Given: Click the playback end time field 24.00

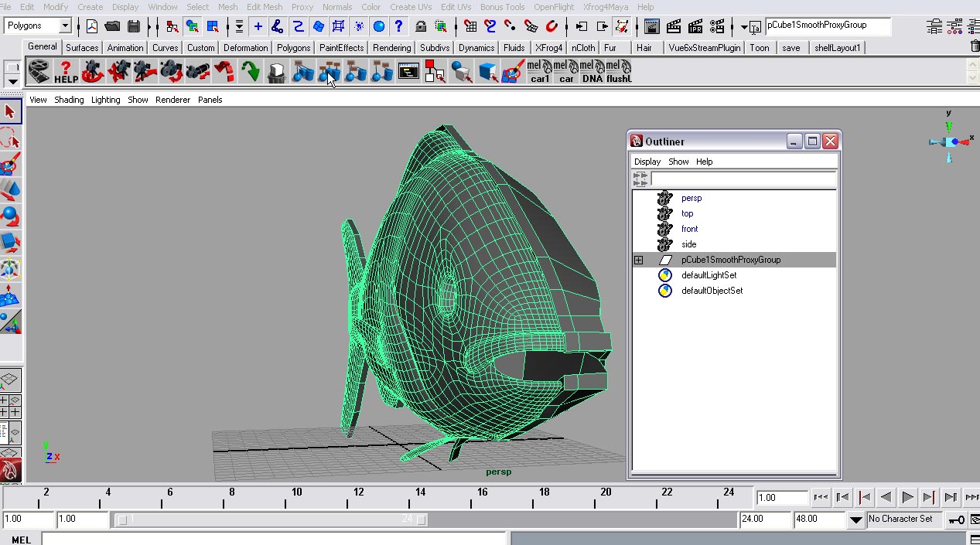Looking at the screenshot, I should [764, 519].
